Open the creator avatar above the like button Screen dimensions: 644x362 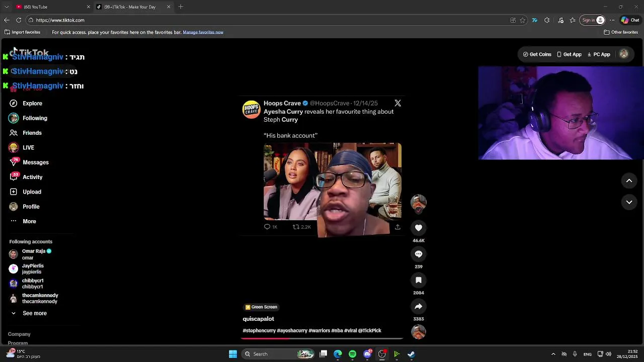[418, 202]
